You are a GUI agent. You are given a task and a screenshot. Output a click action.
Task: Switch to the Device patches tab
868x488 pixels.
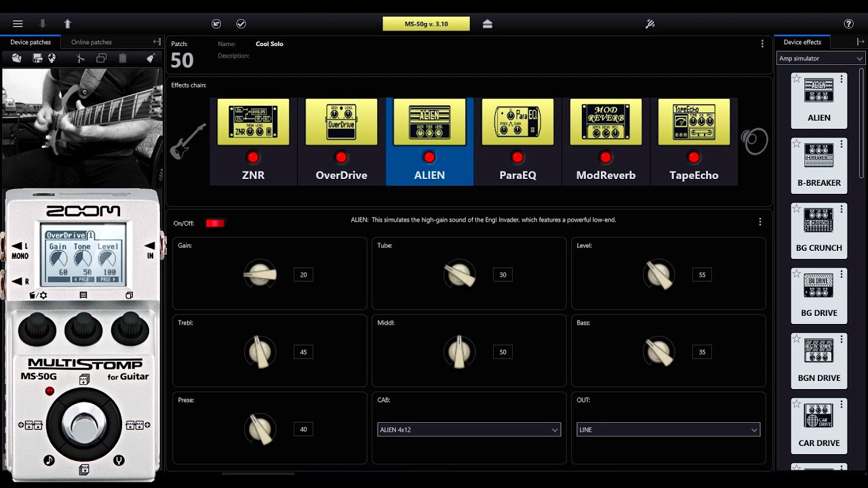(31, 42)
